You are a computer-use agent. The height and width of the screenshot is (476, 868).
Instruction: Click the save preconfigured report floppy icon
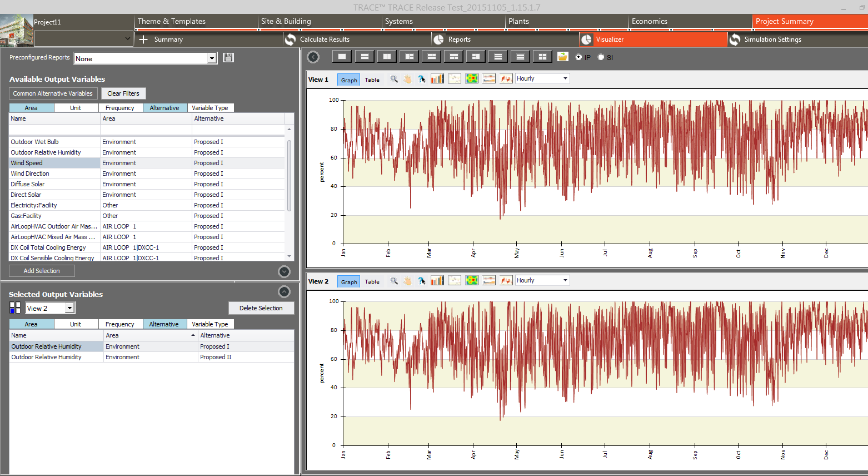(228, 58)
